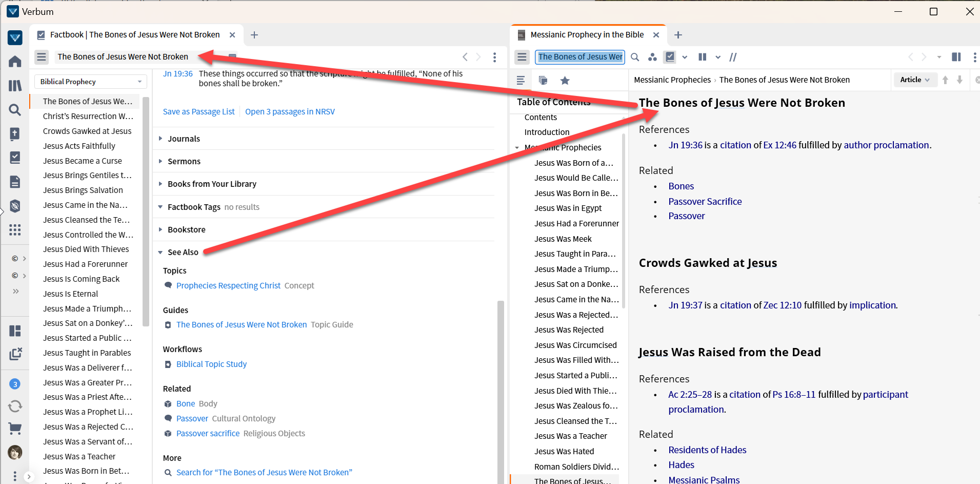Image resolution: width=980 pixels, height=484 pixels.
Task: Open the Library from the sidebar
Action: click(15, 86)
